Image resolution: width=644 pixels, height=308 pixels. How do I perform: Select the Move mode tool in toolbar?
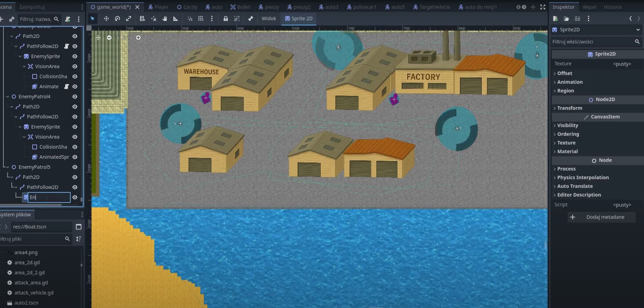coord(106,18)
